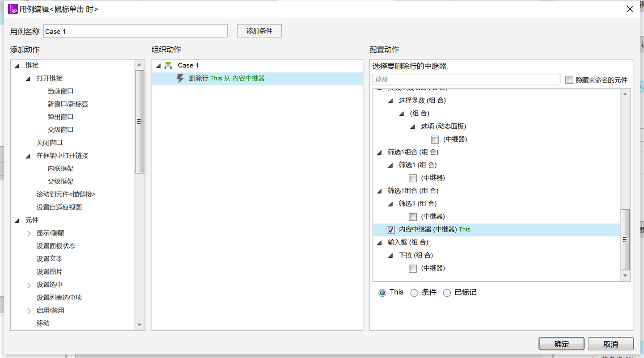The height and width of the screenshot is (358, 644).
Task: Select the 设置列表选中项 action
Action: coord(59,298)
